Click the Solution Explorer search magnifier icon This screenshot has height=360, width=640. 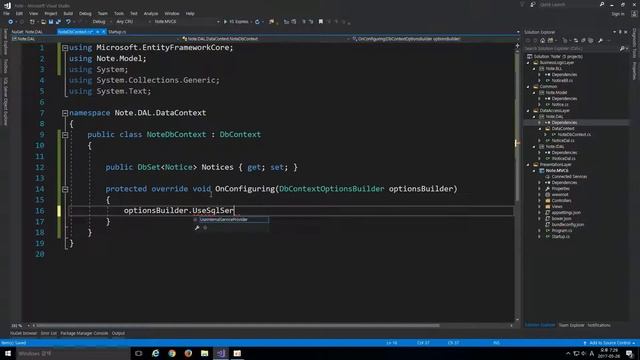tap(622, 49)
